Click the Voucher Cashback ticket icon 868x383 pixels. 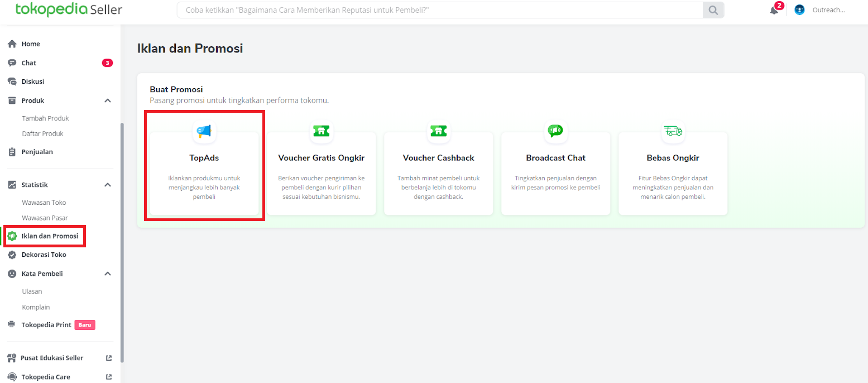coord(438,131)
